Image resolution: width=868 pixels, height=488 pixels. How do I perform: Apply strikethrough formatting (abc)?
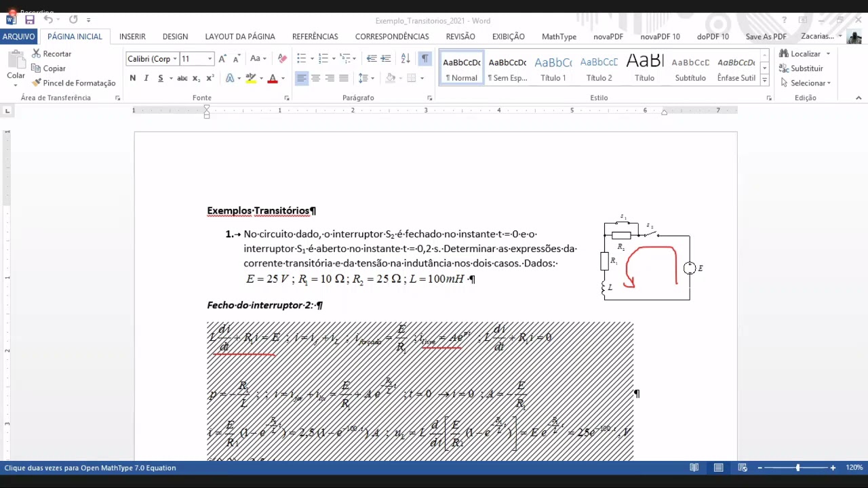tap(182, 79)
